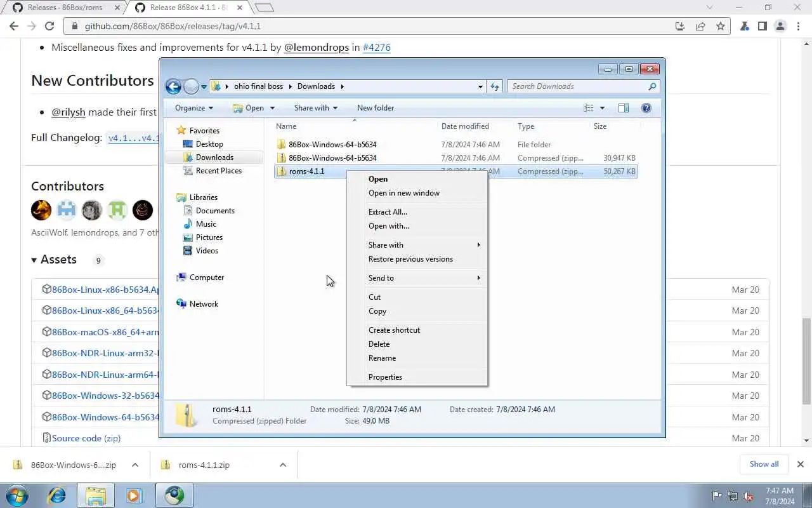Select Libraries in navigation pane
Image resolution: width=812 pixels, height=508 pixels.
(203, 197)
